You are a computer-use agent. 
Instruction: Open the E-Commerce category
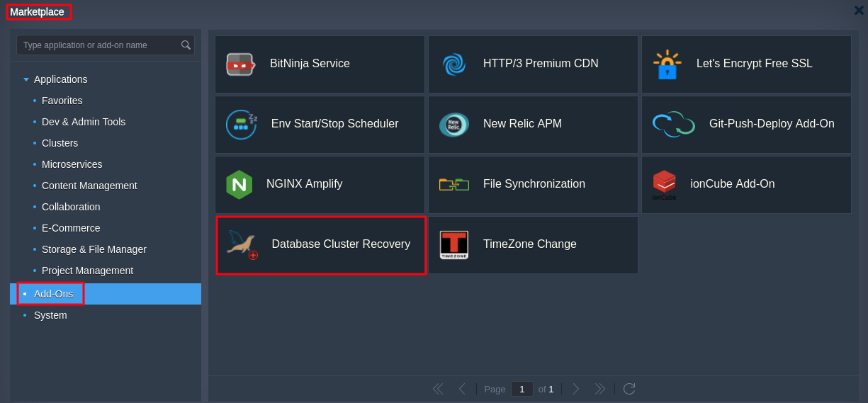tap(71, 228)
